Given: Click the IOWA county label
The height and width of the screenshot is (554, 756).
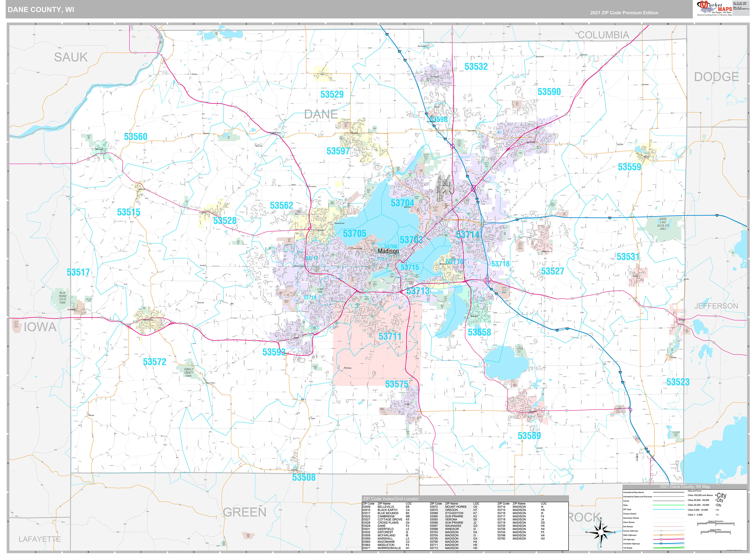Looking at the screenshot, I should click(x=40, y=327).
